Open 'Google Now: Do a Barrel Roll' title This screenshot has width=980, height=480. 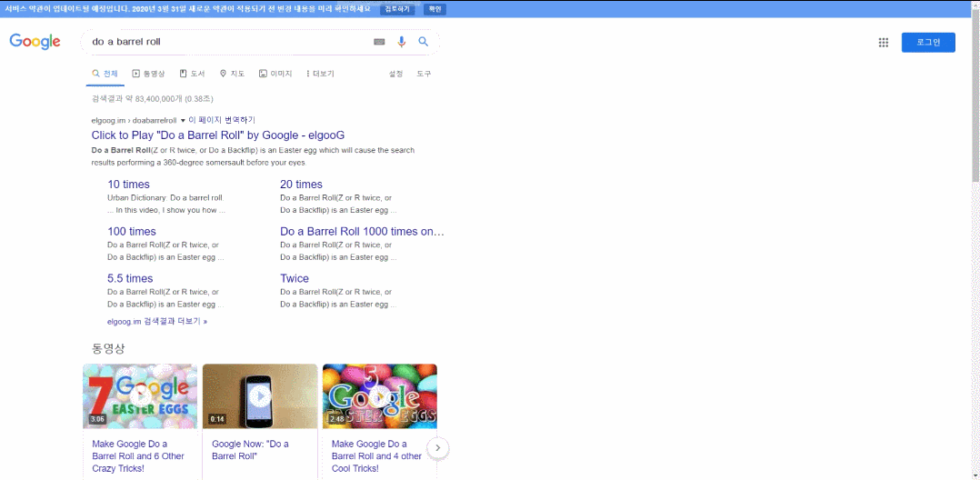250,450
